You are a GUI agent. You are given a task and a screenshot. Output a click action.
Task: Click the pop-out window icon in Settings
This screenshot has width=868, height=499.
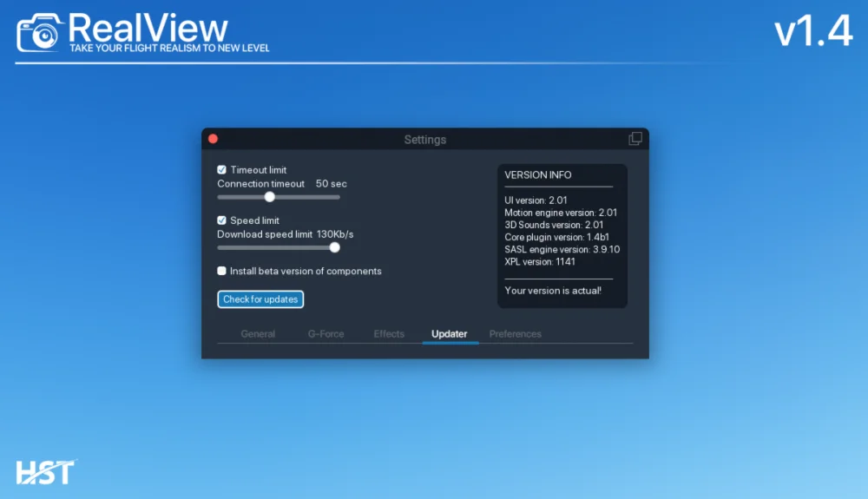(x=635, y=139)
